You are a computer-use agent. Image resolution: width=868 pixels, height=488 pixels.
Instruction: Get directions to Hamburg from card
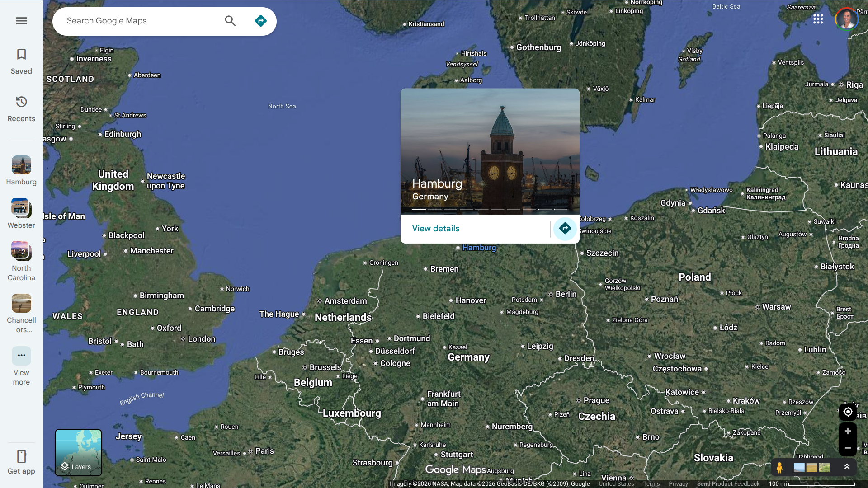click(x=565, y=229)
